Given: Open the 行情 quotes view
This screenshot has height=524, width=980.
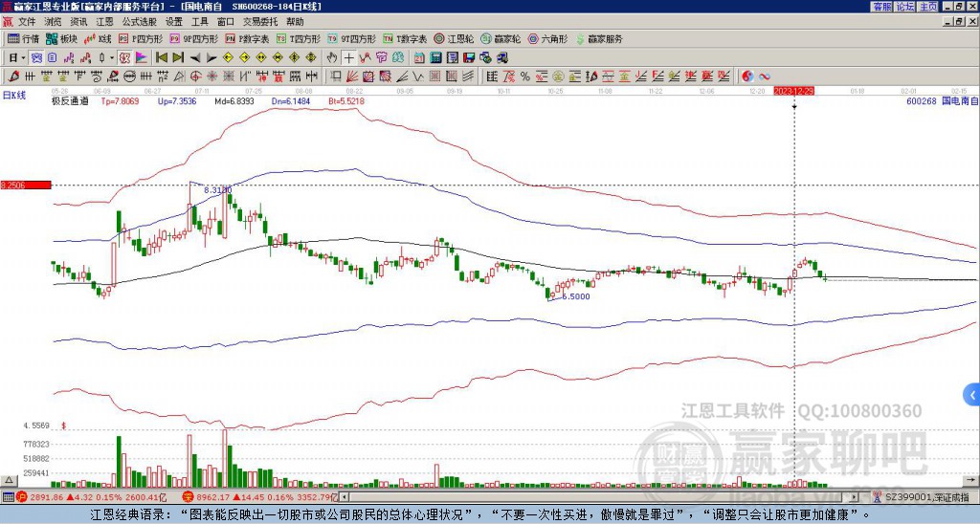Looking at the screenshot, I should point(23,38).
